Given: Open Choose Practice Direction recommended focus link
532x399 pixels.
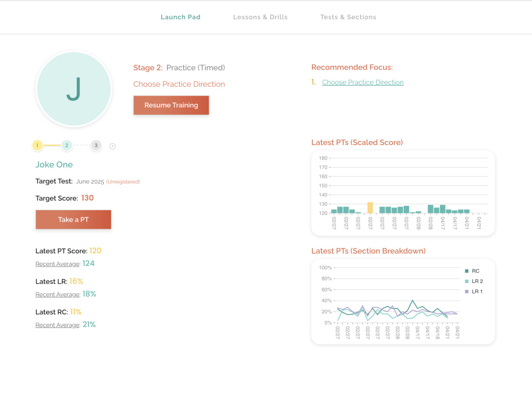Looking at the screenshot, I should 363,82.
